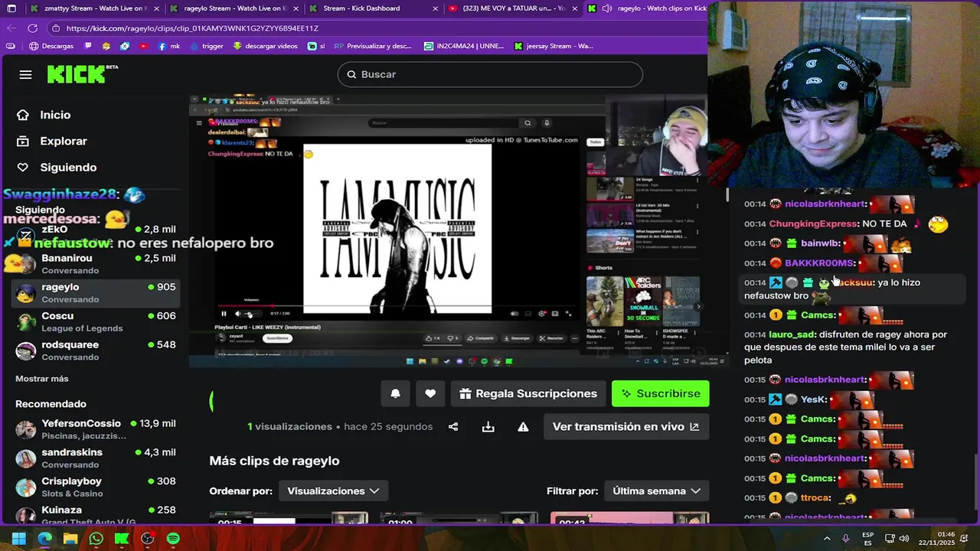The height and width of the screenshot is (551, 980).
Task: Click the share clip icon
Action: click(x=453, y=427)
